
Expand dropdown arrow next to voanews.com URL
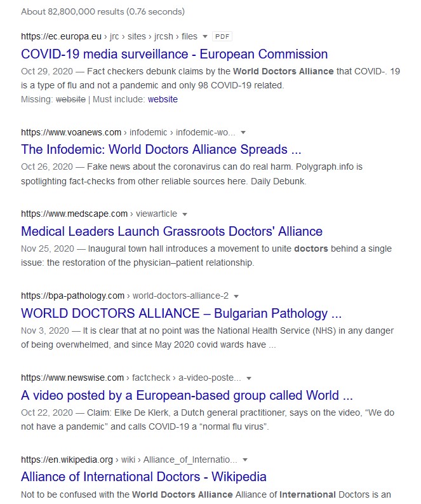pos(243,133)
